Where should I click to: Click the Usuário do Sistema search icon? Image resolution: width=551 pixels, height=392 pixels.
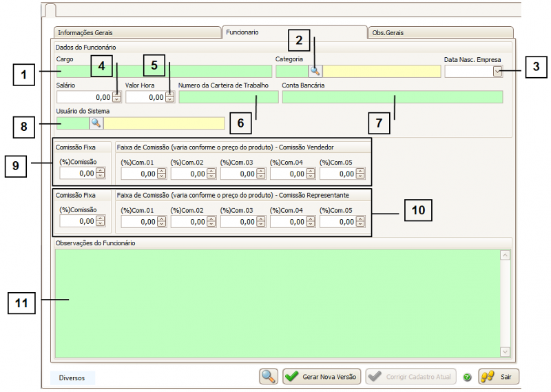tap(96, 123)
